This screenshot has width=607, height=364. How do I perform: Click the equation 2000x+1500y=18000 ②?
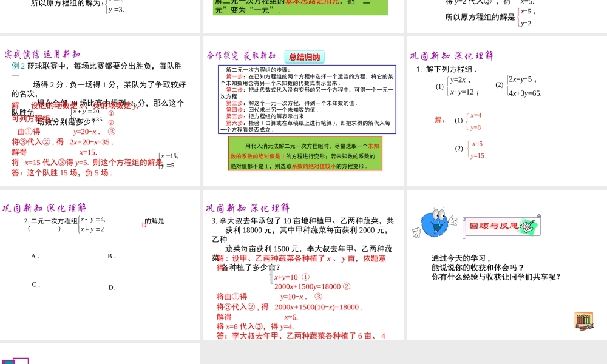(x=313, y=286)
